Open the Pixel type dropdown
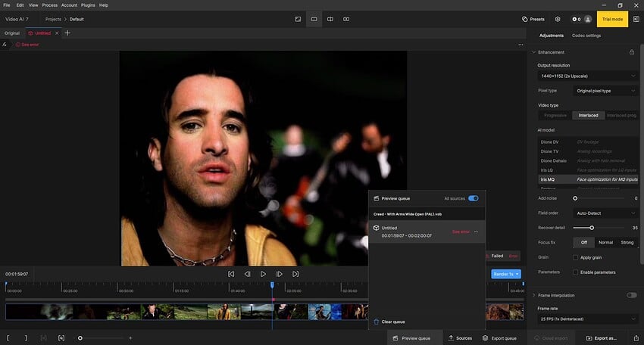The height and width of the screenshot is (345, 644). pos(605,91)
